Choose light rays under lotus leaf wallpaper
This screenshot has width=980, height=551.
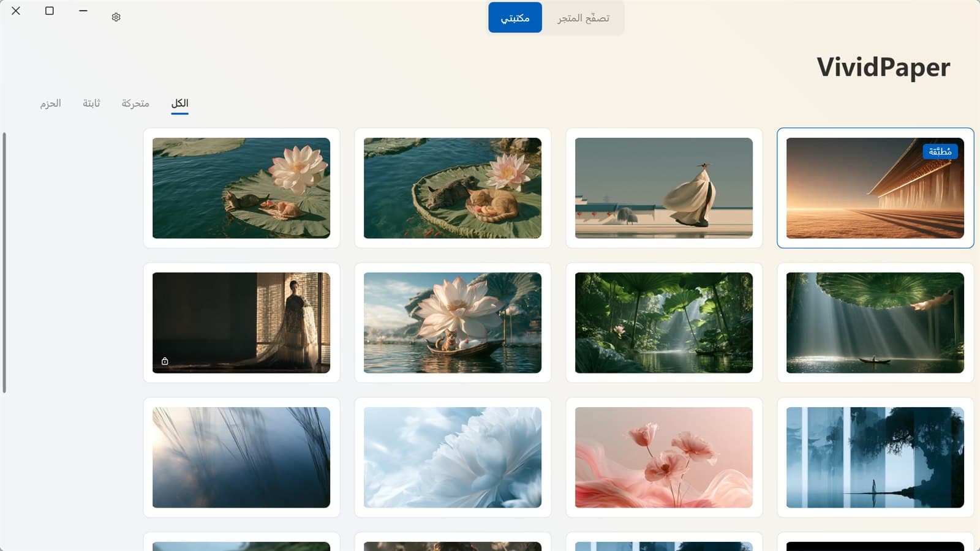(x=875, y=323)
